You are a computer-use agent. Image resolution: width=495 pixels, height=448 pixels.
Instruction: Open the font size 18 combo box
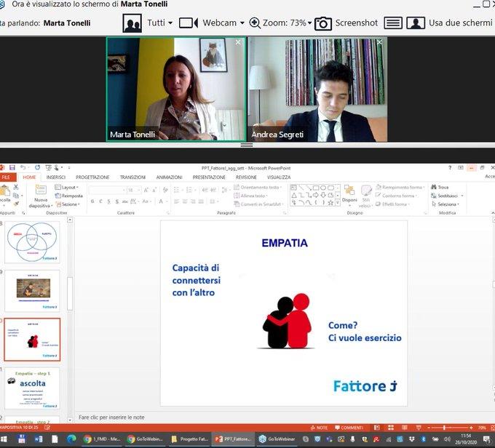133,190
